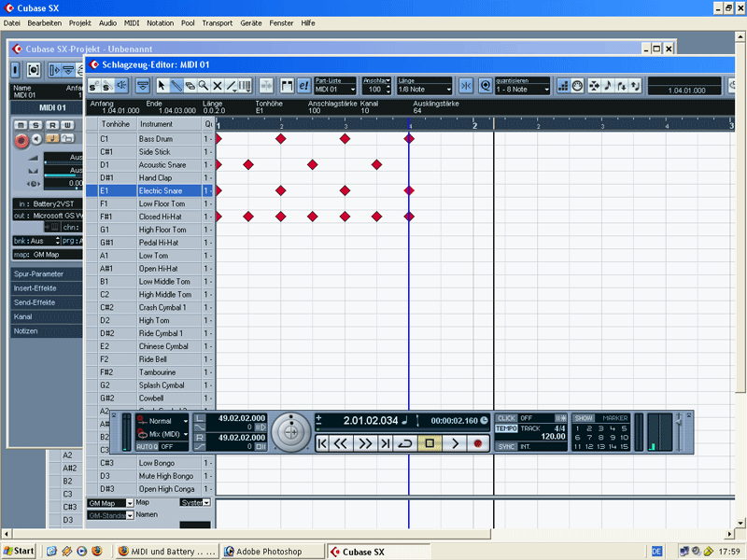The width and height of the screenshot is (747, 560).
Task: Click the iterative quantize Q icon
Action: [485, 86]
